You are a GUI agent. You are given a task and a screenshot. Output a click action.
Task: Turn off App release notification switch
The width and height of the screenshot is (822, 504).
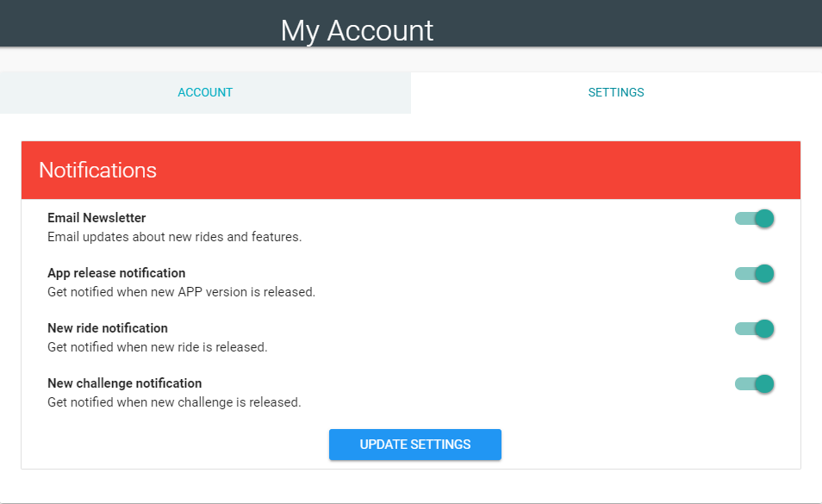click(x=755, y=273)
